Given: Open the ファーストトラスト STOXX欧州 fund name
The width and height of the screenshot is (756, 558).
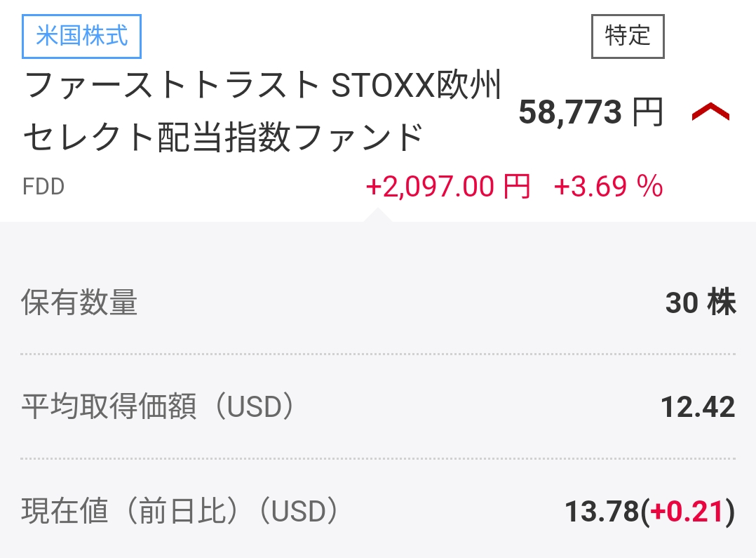Looking at the screenshot, I should pos(263,87).
